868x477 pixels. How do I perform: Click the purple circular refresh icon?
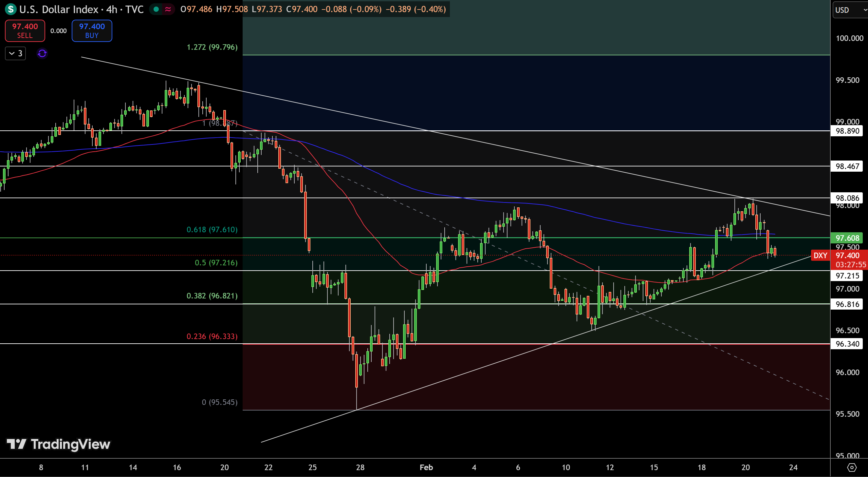pos(42,53)
